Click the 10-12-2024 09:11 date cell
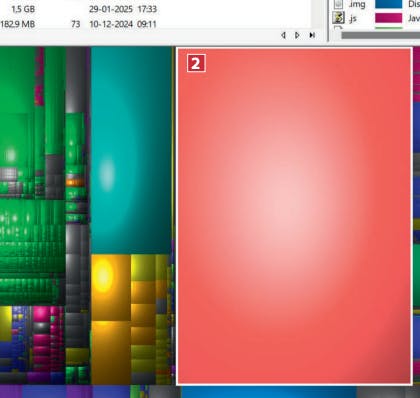The height and width of the screenshot is (398, 420). pyautogui.click(x=123, y=24)
